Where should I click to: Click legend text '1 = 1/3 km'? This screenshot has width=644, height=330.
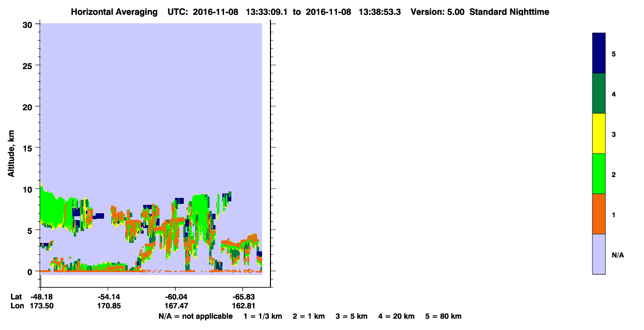[x=263, y=316]
